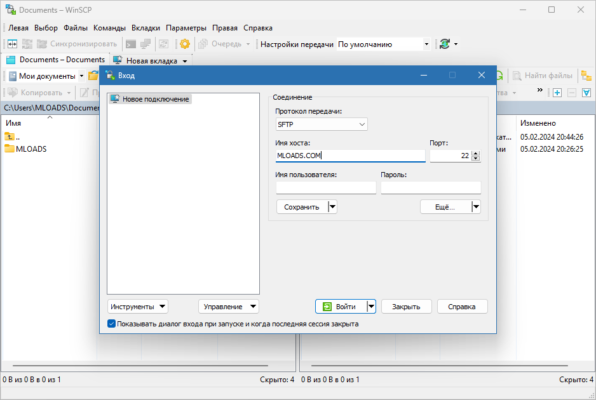This screenshot has width=596, height=400.
Task: Expand the Очередь dropdown arrow
Action: click(248, 44)
